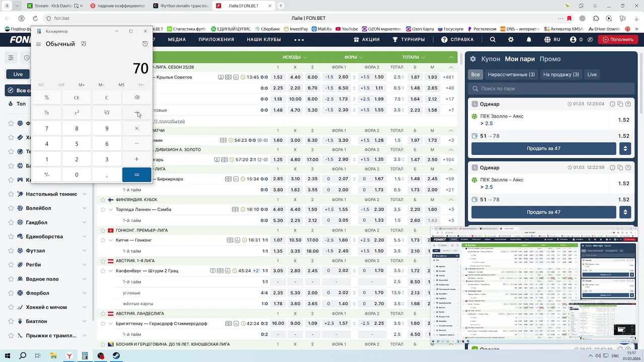Open АКЦИИ link in header

(x=366, y=40)
